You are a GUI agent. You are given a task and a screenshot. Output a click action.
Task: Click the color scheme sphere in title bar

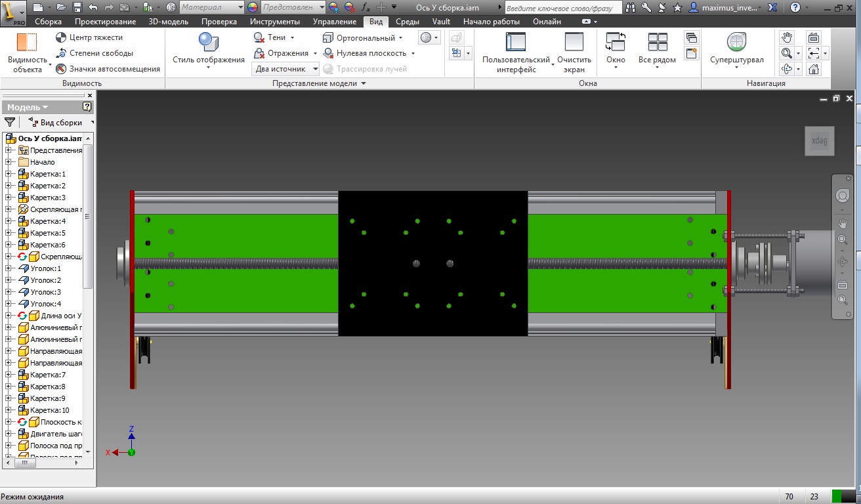[253, 7]
